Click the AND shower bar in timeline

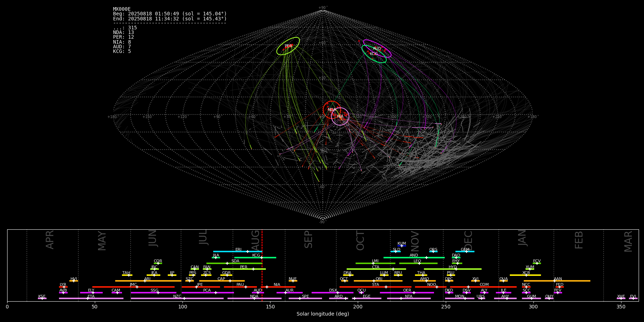tap(414, 258)
